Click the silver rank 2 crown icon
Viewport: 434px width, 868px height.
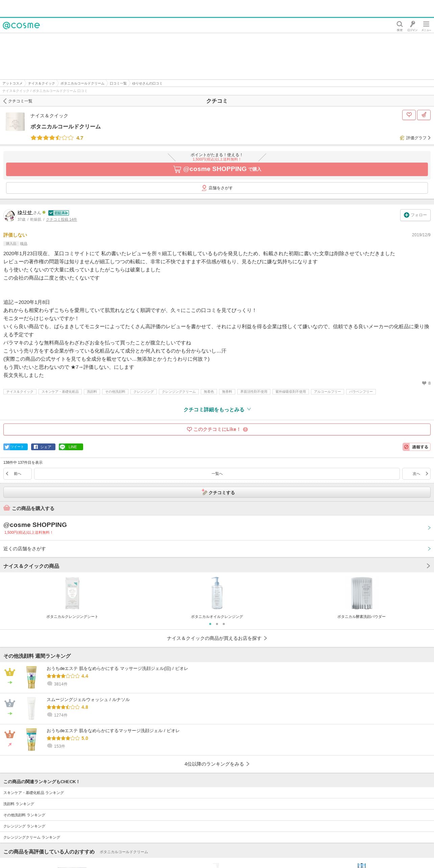(x=10, y=703)
